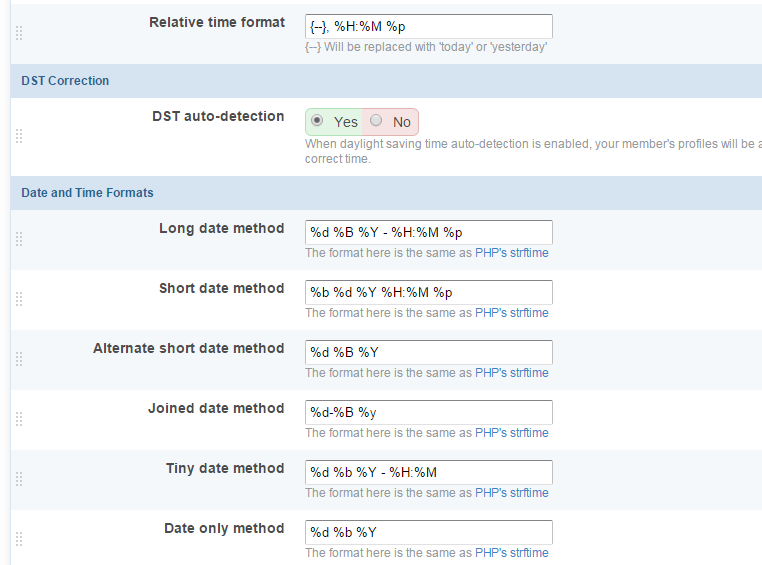Click the Relative time format input field
Image resolution: width=762 pixels, height=565 pixels.
(429, 26)
